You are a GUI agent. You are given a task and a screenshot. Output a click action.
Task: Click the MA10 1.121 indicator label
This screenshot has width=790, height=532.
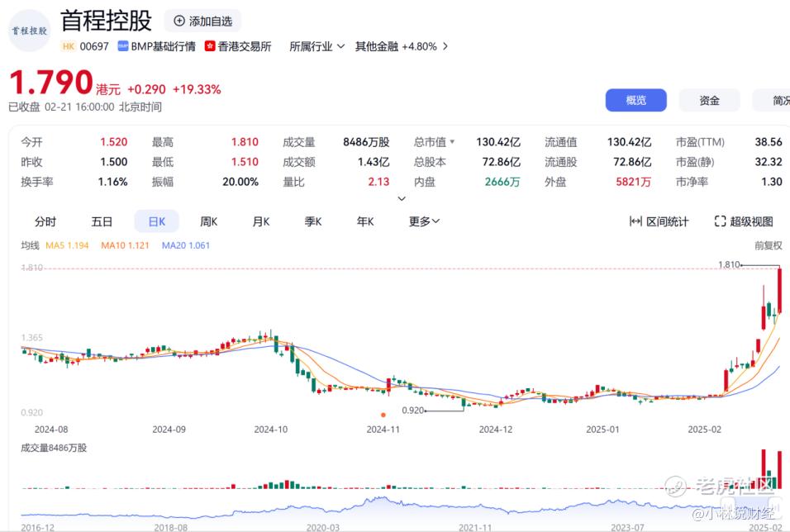pos(125,245)
